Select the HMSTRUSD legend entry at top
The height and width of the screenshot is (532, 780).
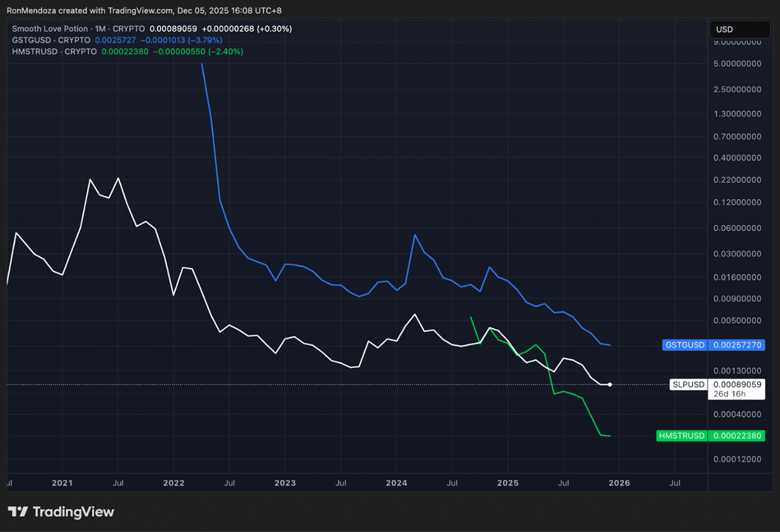(x=35, y=52)
